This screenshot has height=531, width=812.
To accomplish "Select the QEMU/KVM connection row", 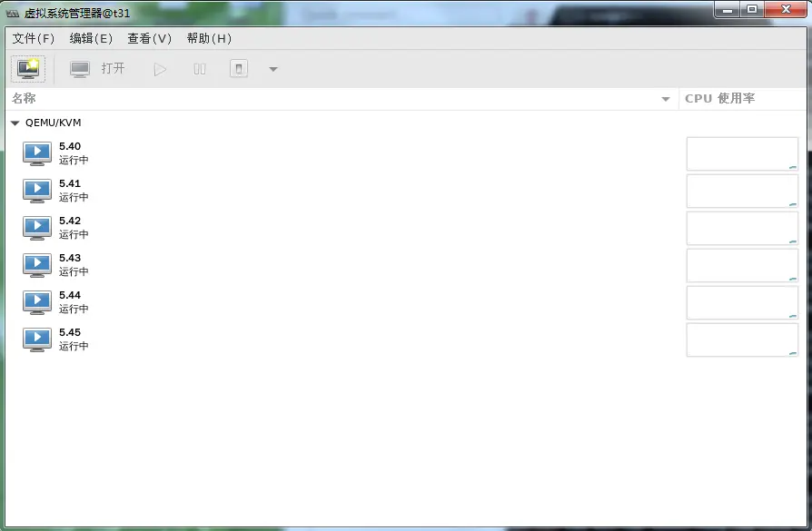I will [406, 123].
